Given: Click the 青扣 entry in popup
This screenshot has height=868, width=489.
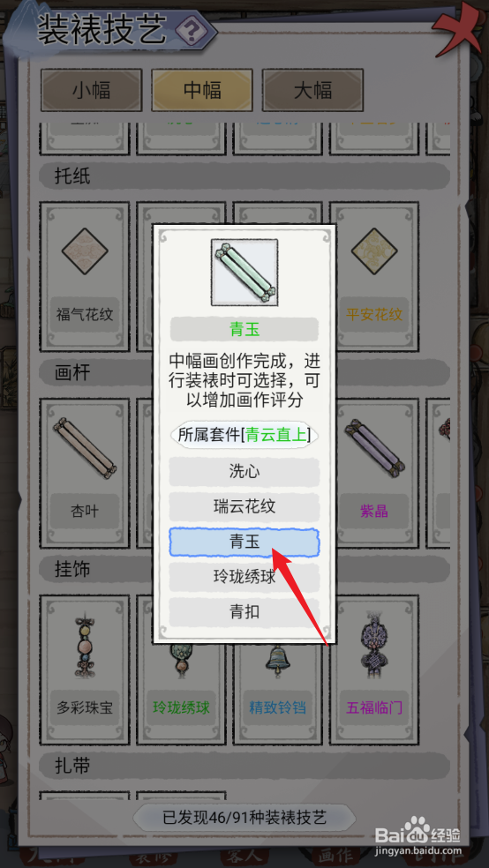Looking at the screenshot, I should click(244, 612).
